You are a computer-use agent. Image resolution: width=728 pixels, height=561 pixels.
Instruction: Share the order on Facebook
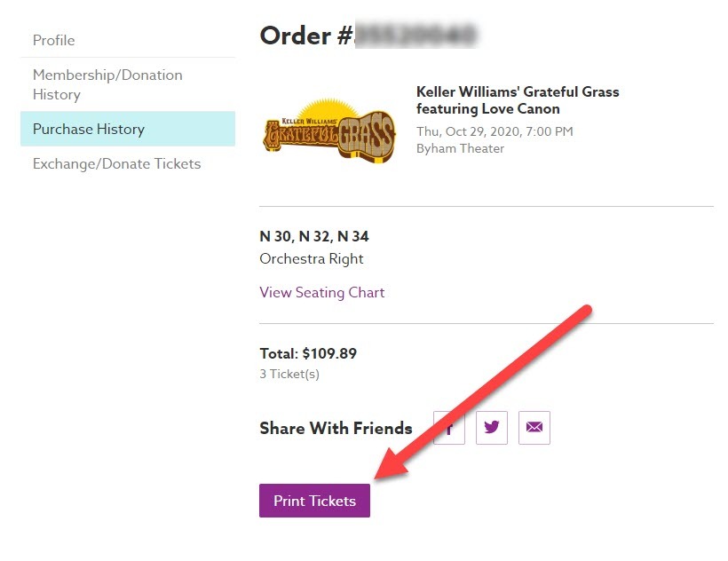[449, 428]
